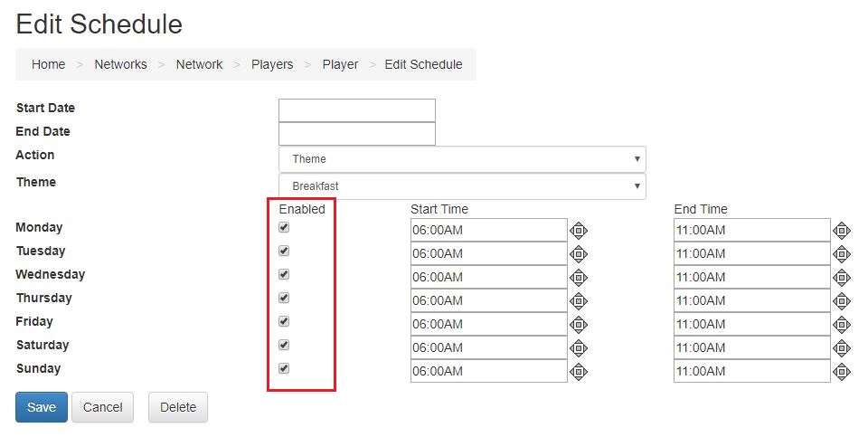The height and width of the screenshot is (437, 868).
Task: Open time picker icon for Friday start time
Action: 578,325
